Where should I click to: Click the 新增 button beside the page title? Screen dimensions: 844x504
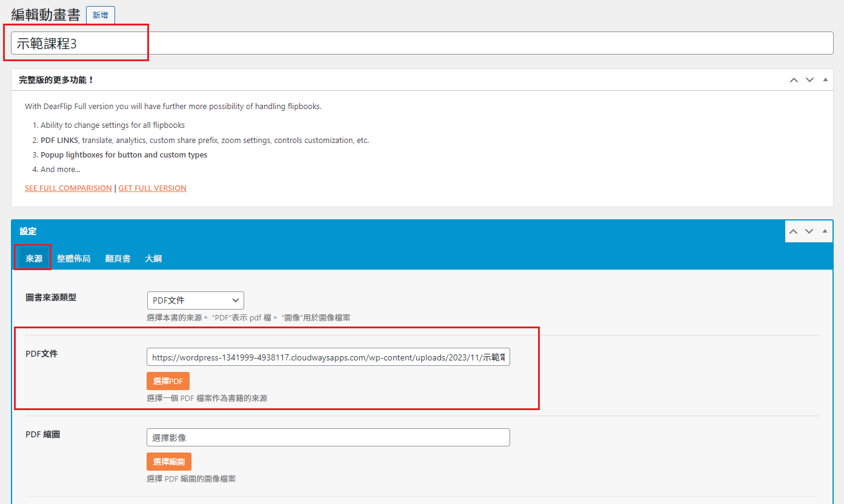pos(100,15)
